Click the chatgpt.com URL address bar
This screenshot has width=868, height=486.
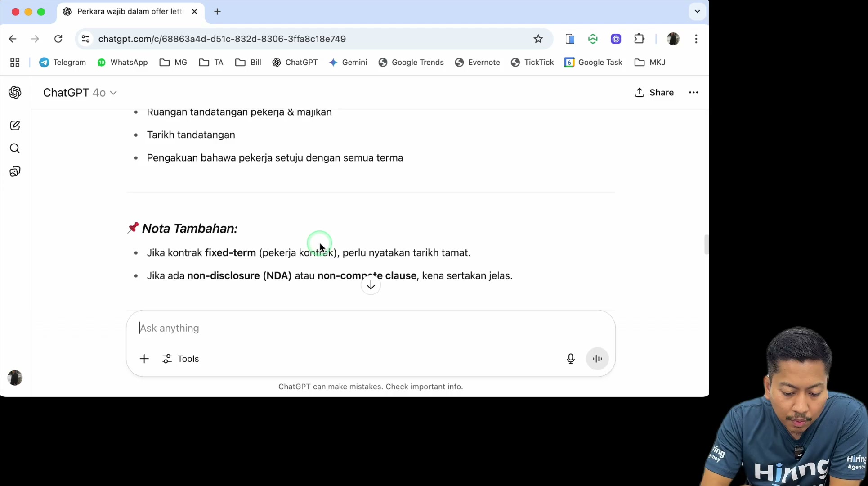pyautogui.click(x=222, y=39)
